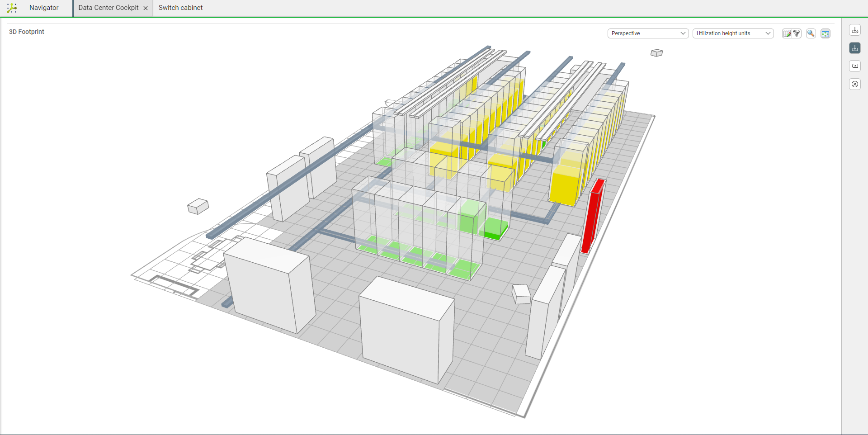Activate the magnifier search tool
The width and height of the screenshot is (868, 435).
click(x=811, y=33)
